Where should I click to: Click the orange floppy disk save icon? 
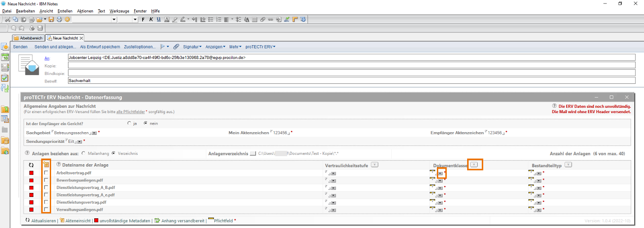click(52, 20)
